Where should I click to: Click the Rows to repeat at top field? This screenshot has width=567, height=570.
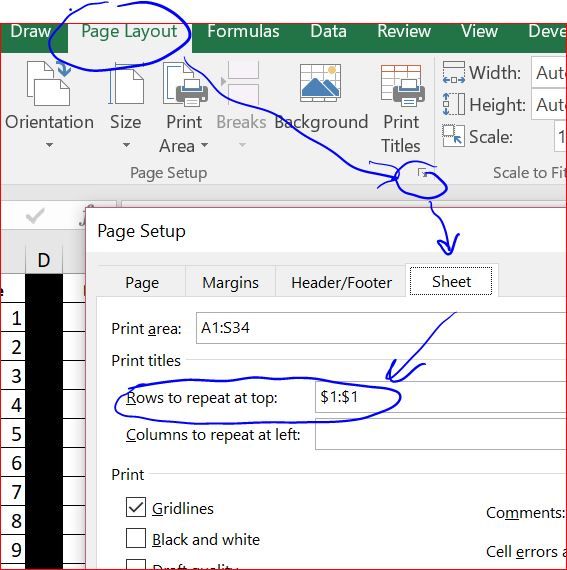pyautogui.click(x=441, y=397)
